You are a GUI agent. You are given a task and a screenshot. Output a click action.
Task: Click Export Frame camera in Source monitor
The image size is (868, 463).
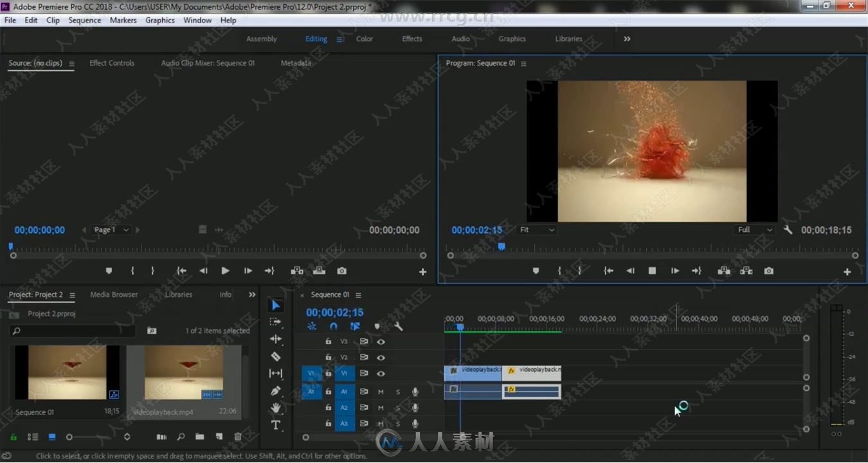341,271
